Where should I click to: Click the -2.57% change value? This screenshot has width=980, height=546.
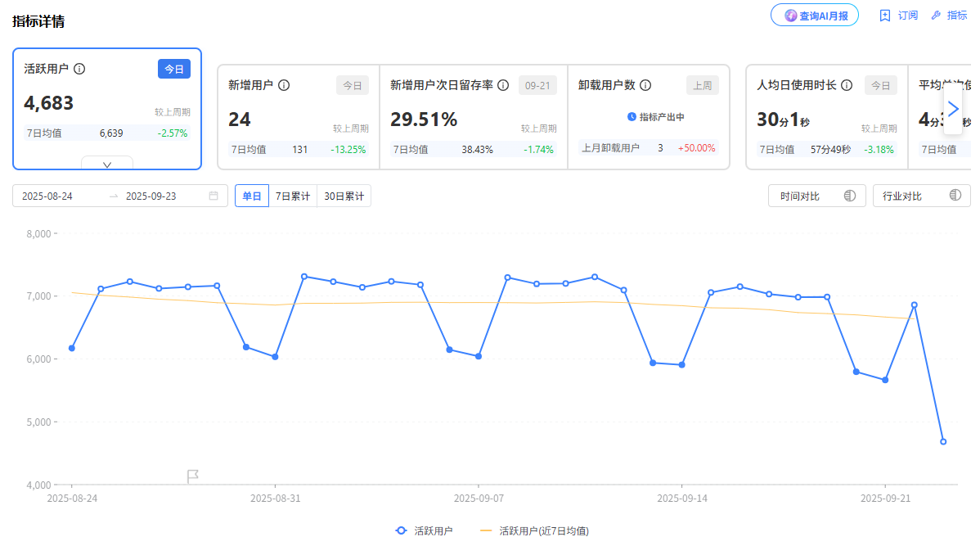[173, 133]
